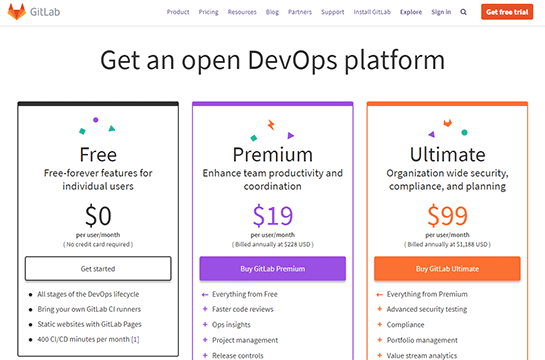Screen dimensions: 545x360
Task: Open the search magnifier icon
Action: [x=463, y=12]
